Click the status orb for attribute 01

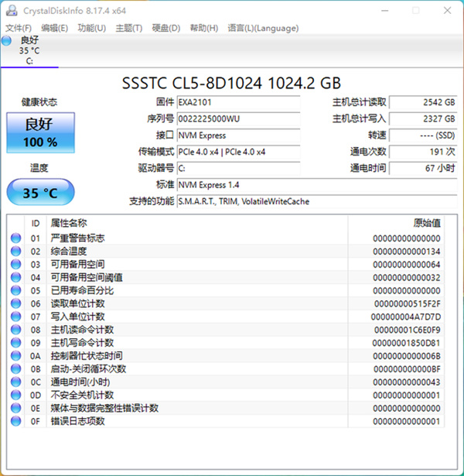(15, 238)
